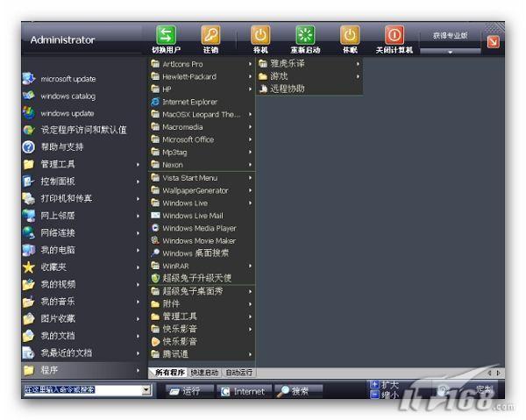This screenshot has height=420, width=526.
Task: Open the command search box dropdown arrow
Action: [146, 390]
